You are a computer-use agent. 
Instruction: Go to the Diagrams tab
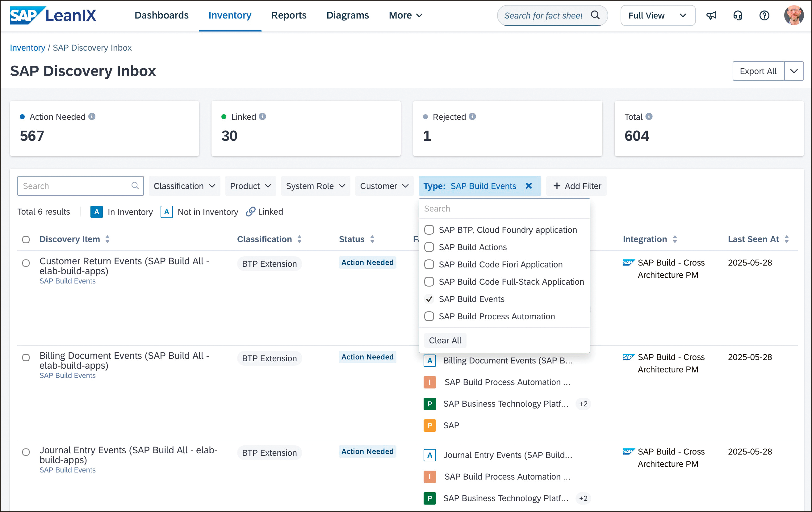pyautogui.click(x=348, y=15)
